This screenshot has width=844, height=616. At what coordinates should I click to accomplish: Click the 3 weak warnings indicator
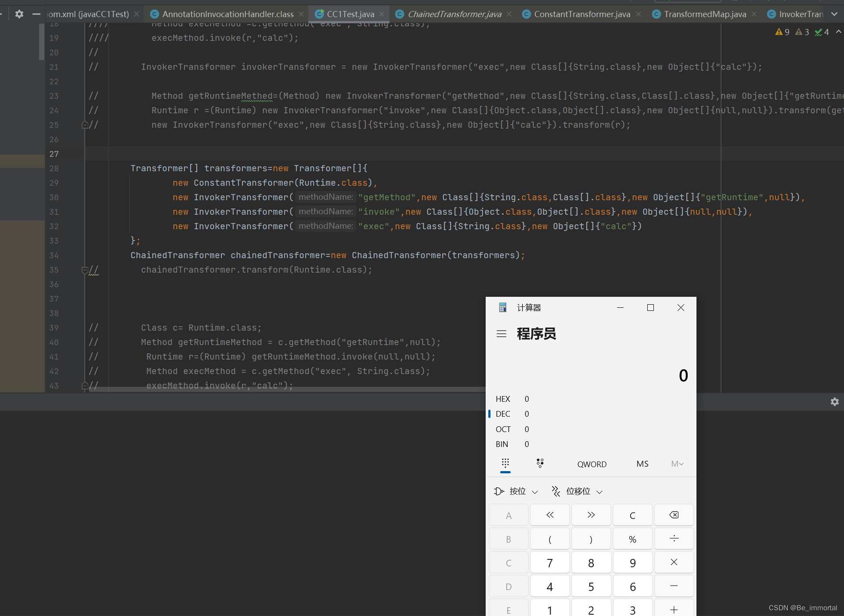pos(802,32)
